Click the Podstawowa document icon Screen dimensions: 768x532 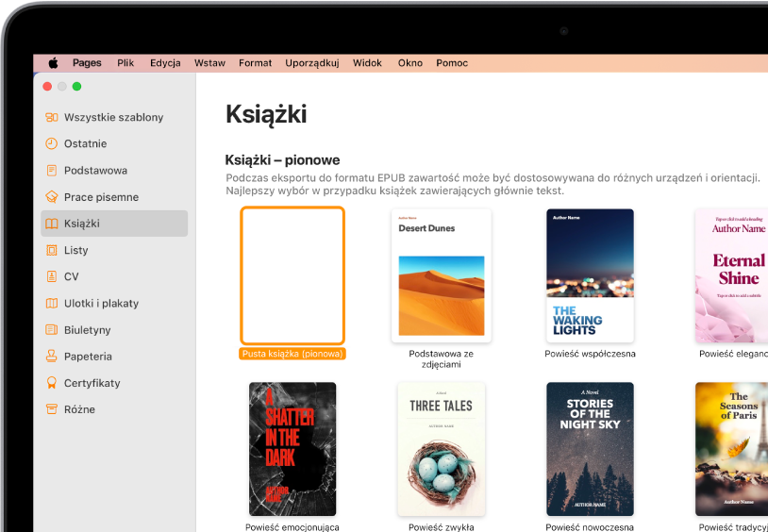(52, 171)
